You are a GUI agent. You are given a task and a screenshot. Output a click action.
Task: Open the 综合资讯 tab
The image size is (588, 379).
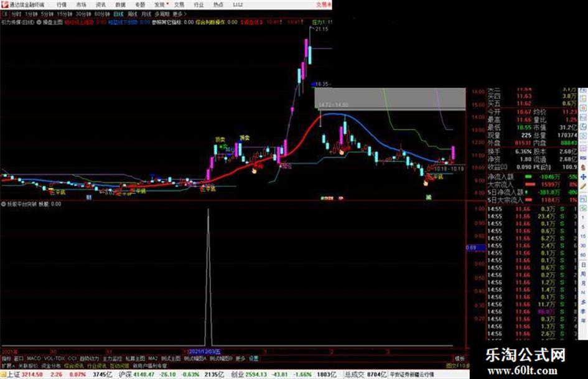pos(74,365)
